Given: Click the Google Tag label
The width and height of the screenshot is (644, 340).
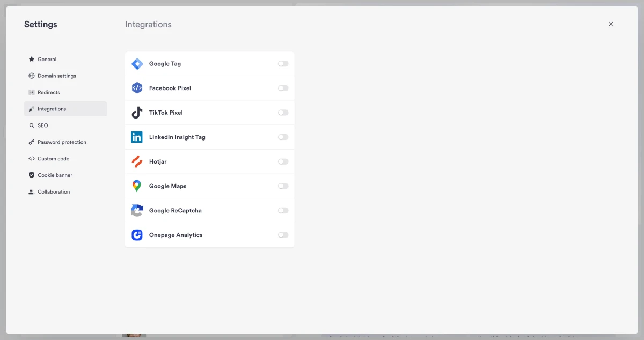Looking at the screenshot, I should (x=165, y=64).
